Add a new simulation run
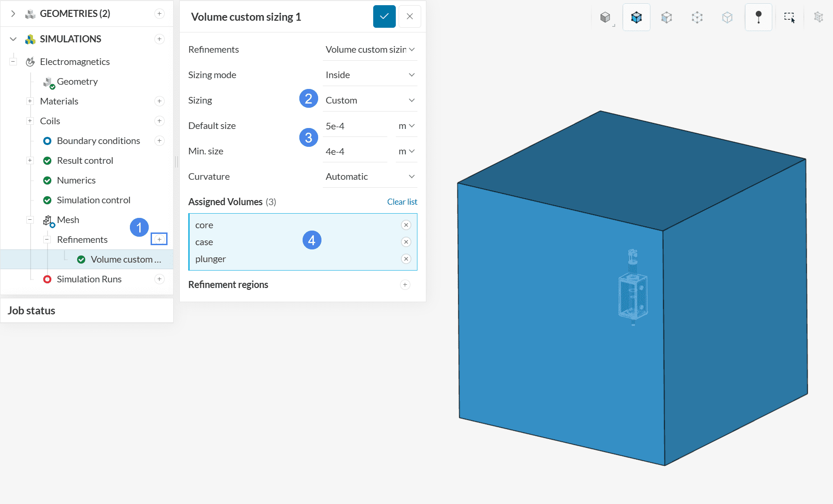This screenshot has width=833, height=504. tap(160, 279)
